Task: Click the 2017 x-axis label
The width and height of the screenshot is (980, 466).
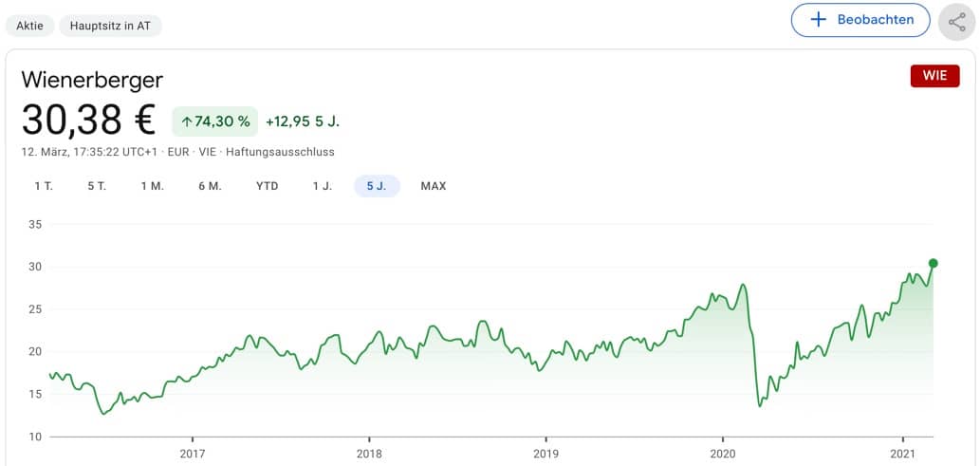Action: 193,454
